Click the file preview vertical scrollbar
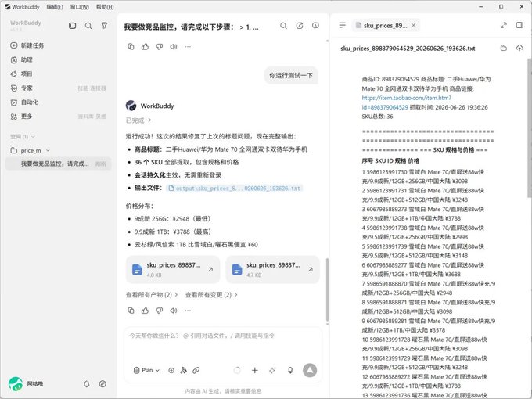 [x=530, y=128]
